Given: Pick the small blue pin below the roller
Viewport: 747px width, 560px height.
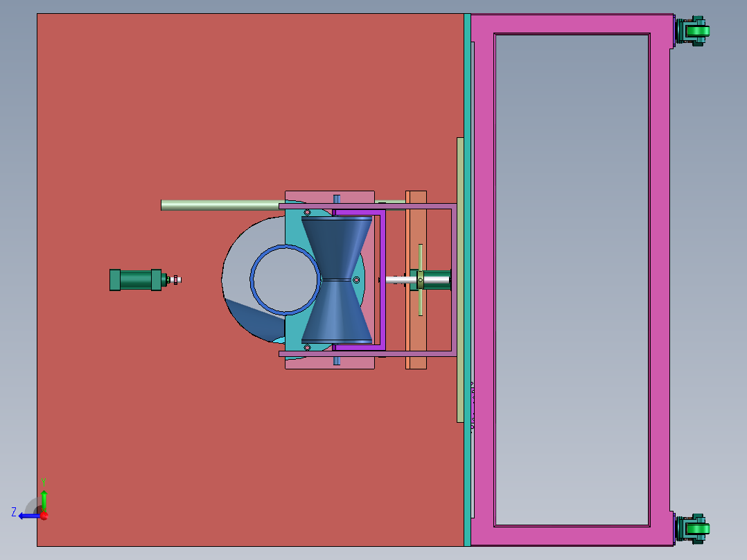Looking at the screenshot, I should tap(337, 361).
